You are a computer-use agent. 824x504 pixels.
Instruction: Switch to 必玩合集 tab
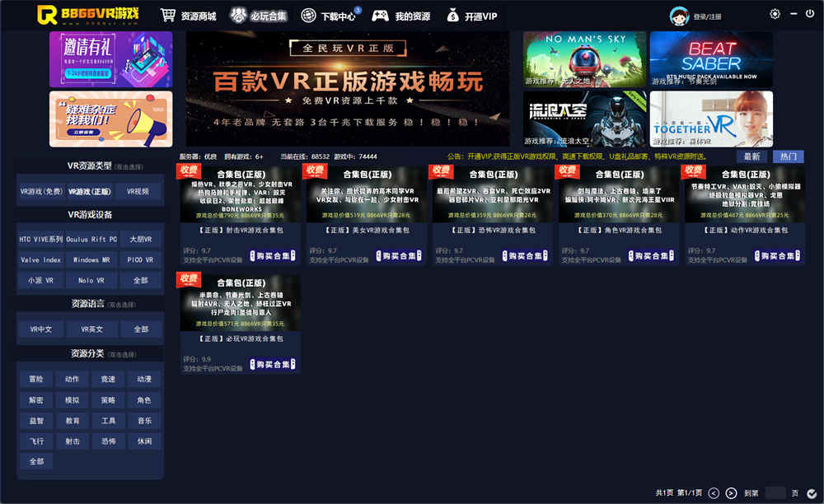(269, 16)
